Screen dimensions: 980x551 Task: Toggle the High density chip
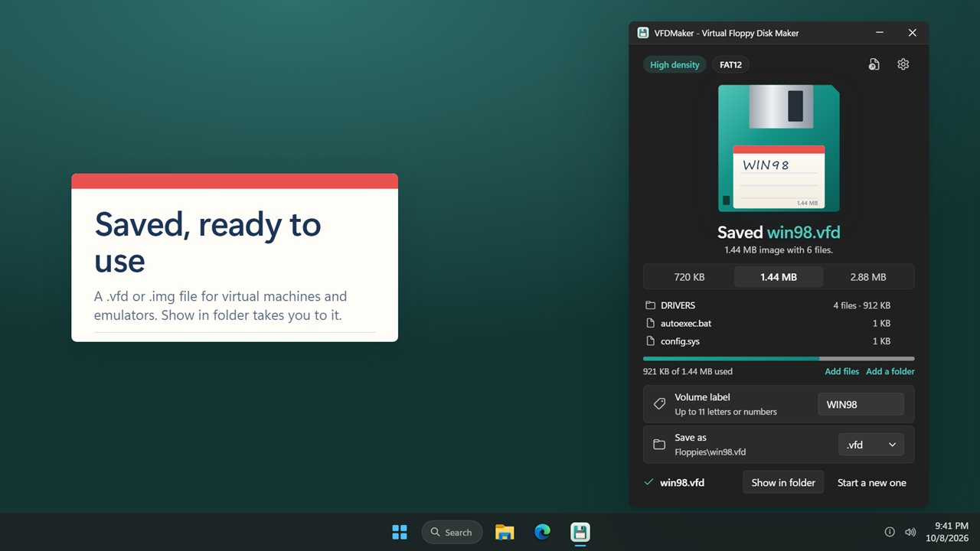click(x=675, y=65)
